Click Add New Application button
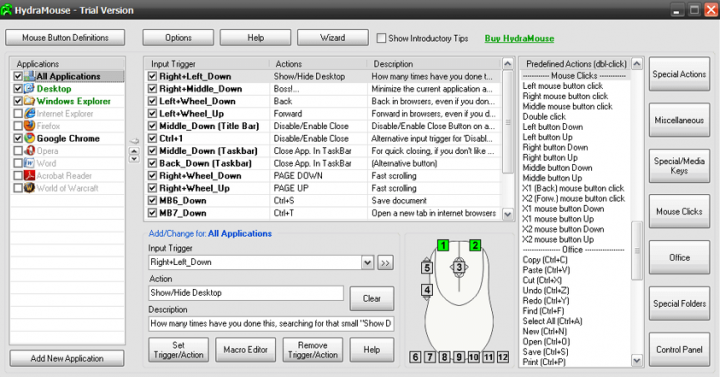Screen dimensions: 720x377 click(67, 358)
